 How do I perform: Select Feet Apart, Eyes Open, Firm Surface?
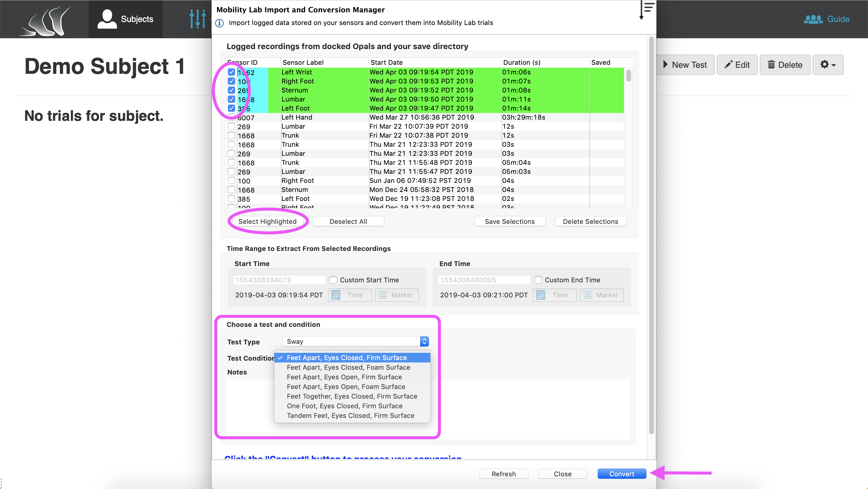click(352, 377)
